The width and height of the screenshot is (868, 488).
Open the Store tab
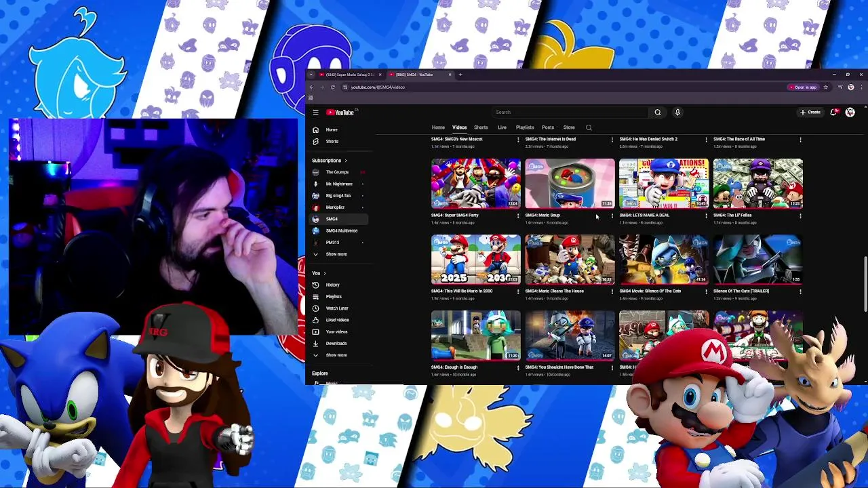click(569, 127)
